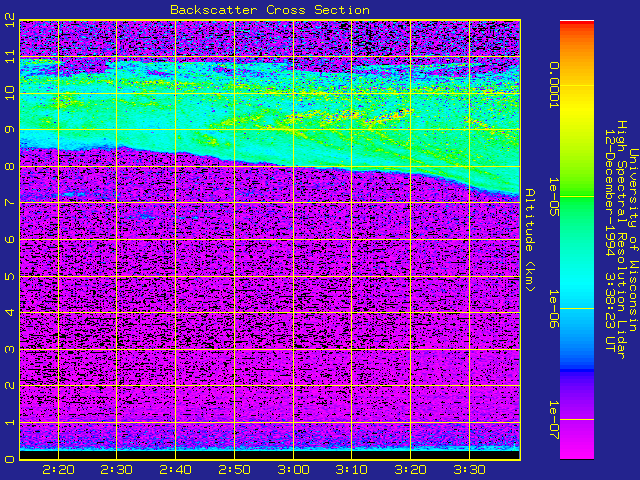Screen dimensions: 640x480
Task: Click the time label 2:40
Action: point(176,470)
